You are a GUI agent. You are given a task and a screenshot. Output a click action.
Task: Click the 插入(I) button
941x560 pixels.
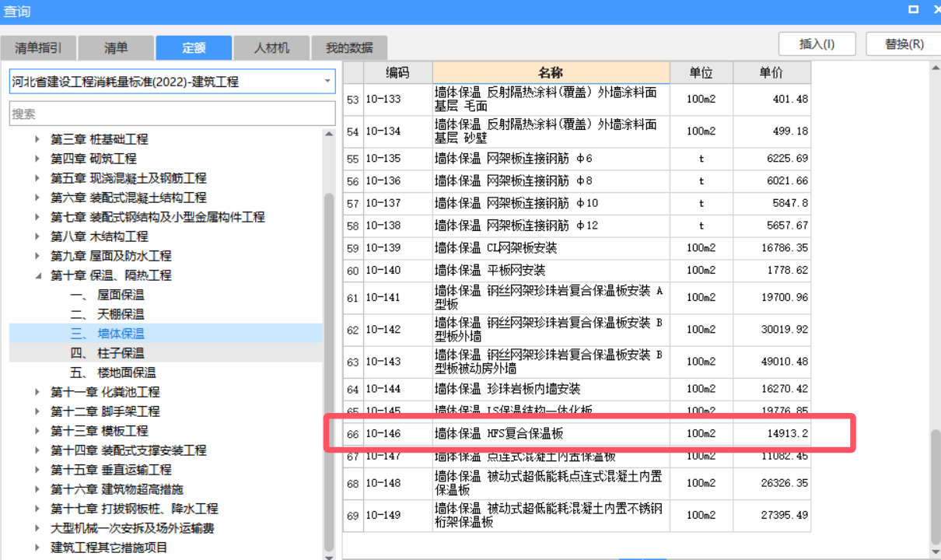[x=817, y=44]
